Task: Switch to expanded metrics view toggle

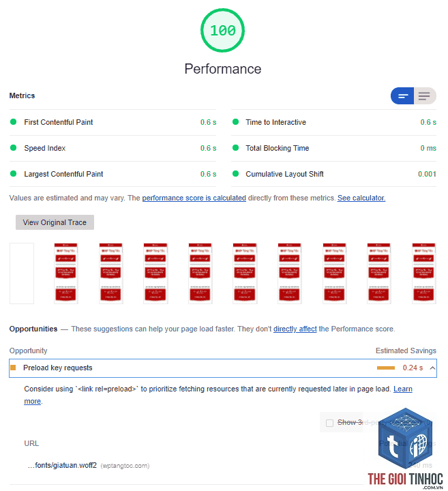Action: 425,96
